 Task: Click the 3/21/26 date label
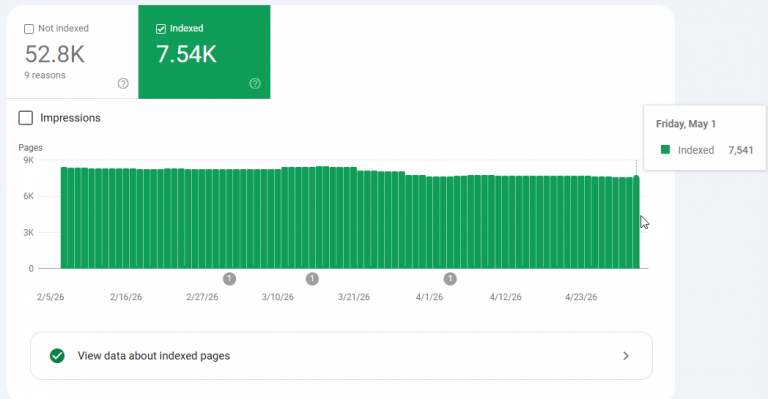354,297
